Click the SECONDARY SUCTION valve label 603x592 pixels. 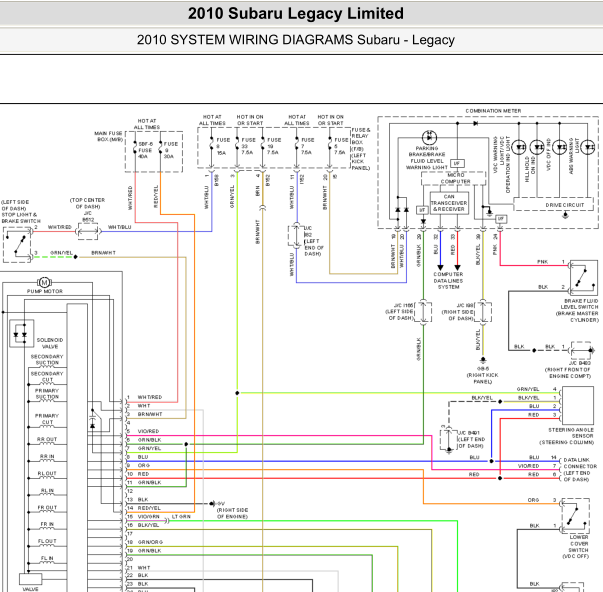pos(47,360)
